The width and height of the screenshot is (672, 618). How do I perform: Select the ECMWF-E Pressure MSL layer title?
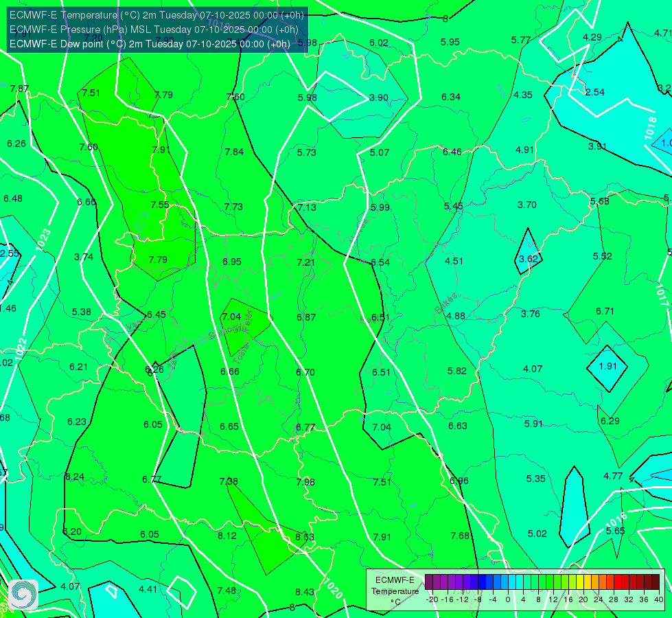pos(154,30)
